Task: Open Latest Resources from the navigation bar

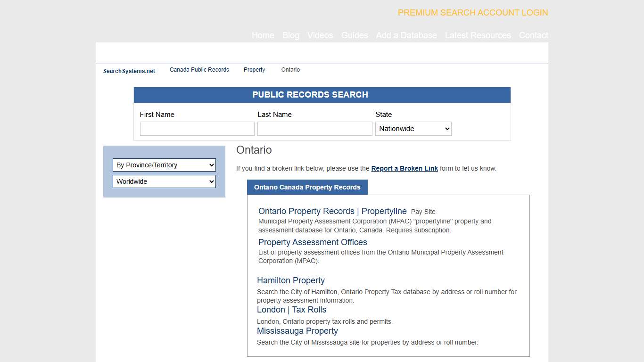Action: point(478,35)
